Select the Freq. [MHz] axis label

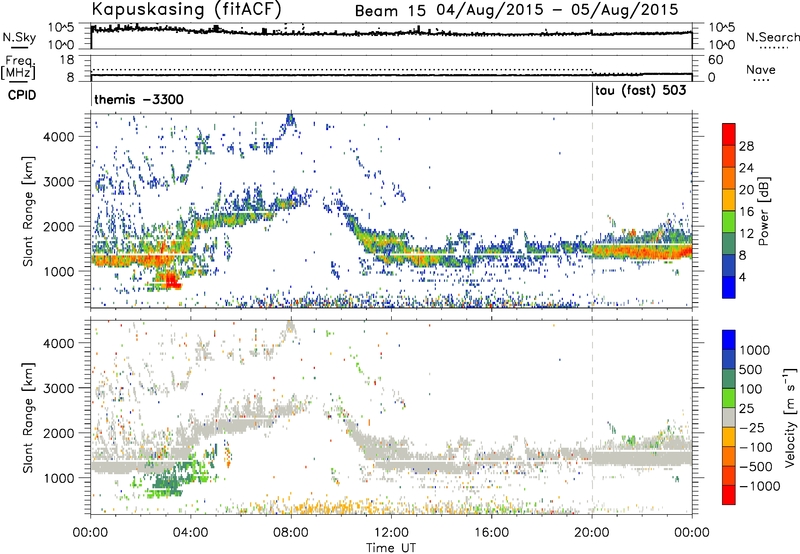[x=19, y=68]
